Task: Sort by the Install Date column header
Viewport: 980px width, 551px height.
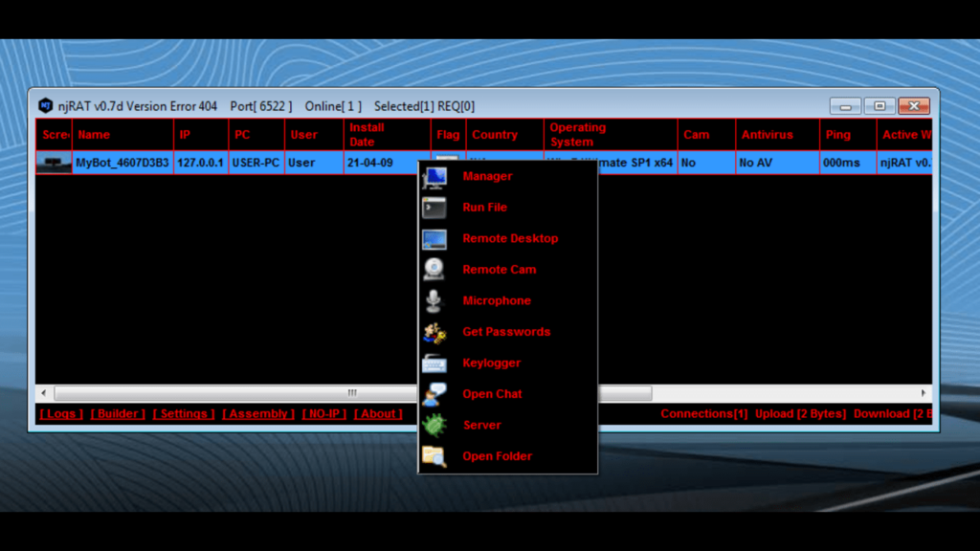Action: (388, 134)
